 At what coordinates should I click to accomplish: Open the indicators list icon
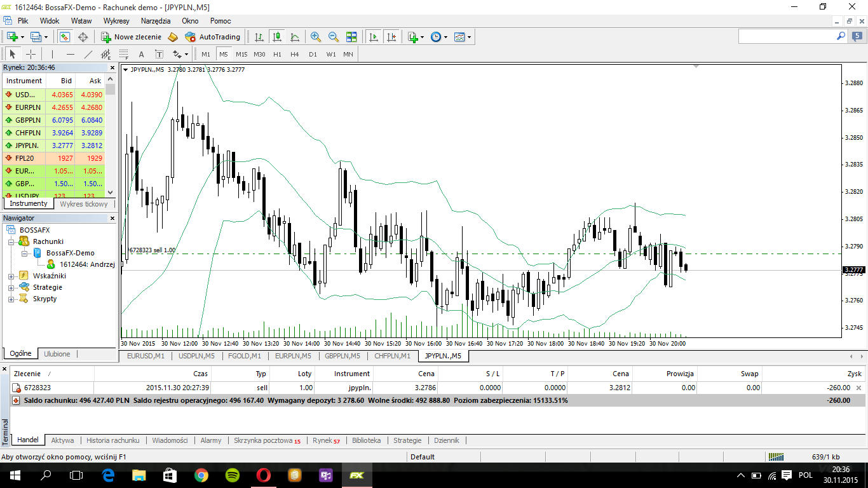point(413,37)
